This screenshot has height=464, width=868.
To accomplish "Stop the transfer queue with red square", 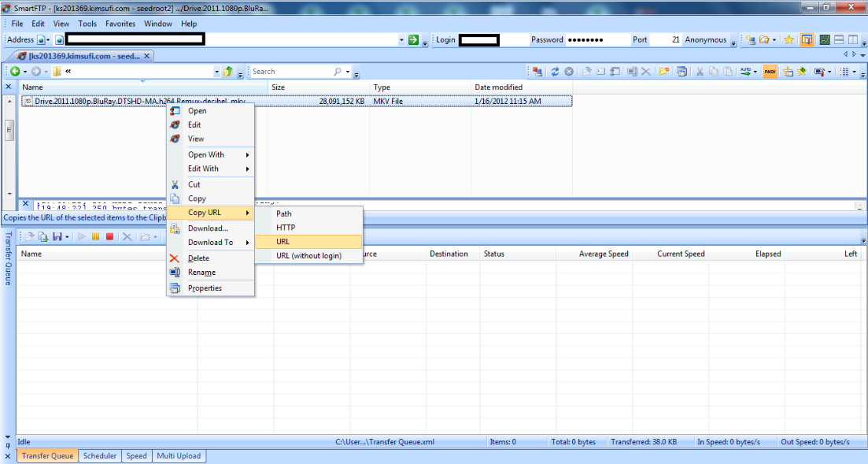I will (x=109, y=236).
